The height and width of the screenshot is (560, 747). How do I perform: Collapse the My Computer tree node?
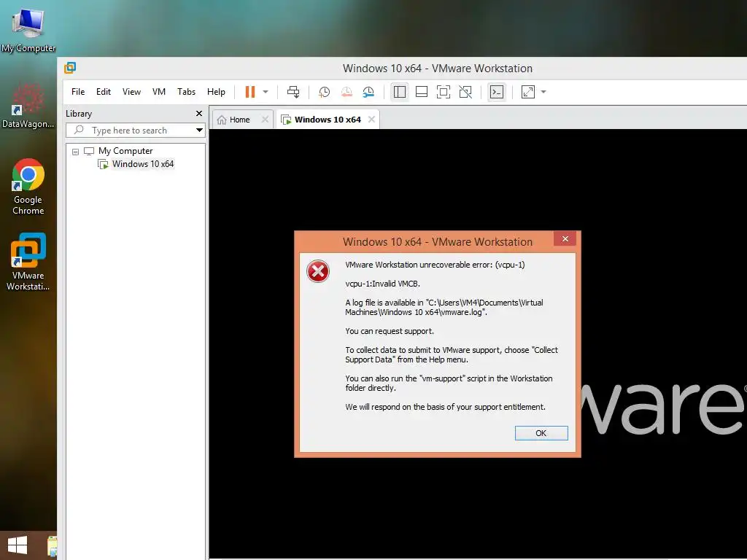pyautogui.click(x=75, y=152)
